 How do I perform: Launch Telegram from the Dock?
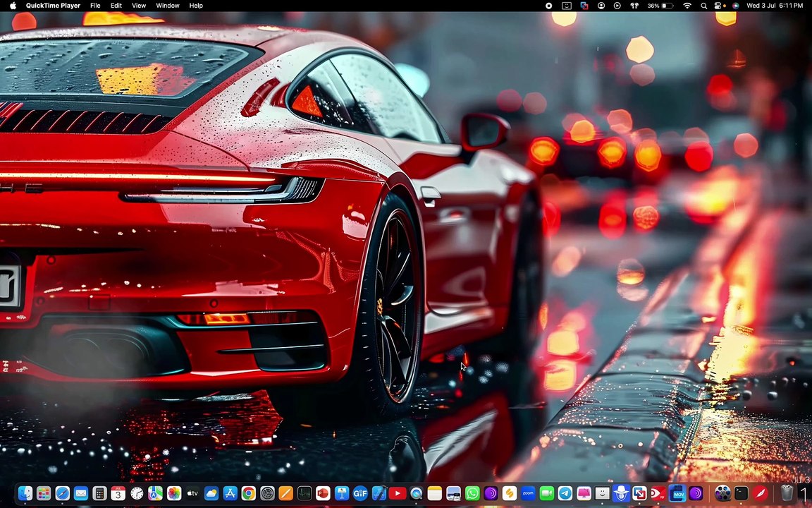point(565,493)
